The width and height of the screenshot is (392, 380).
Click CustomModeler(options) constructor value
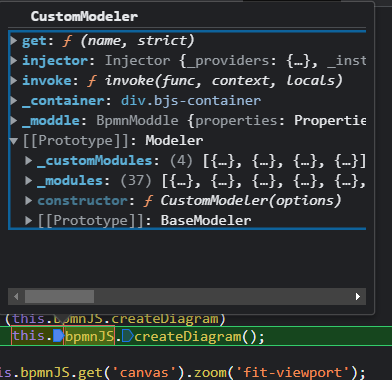point(251,201)
